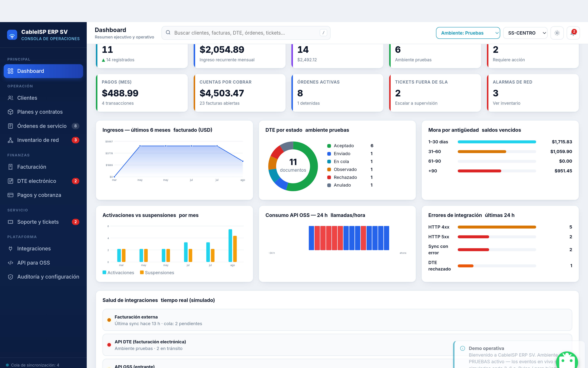Click the Integraciones plug icon
Screen dimensions: 588x368
[10, 249]
